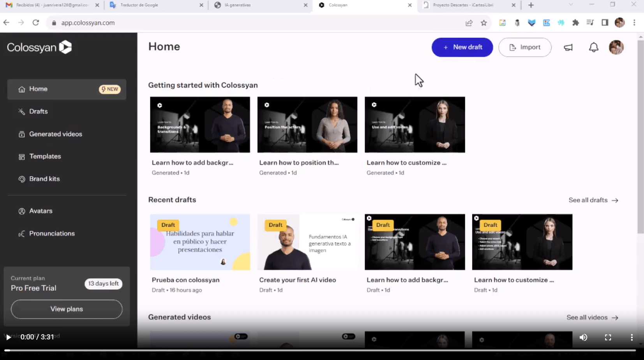Open the Prueba con colossyan draft thumbnail
Viewport: 644px width, 360px height.
click(200, 242)
